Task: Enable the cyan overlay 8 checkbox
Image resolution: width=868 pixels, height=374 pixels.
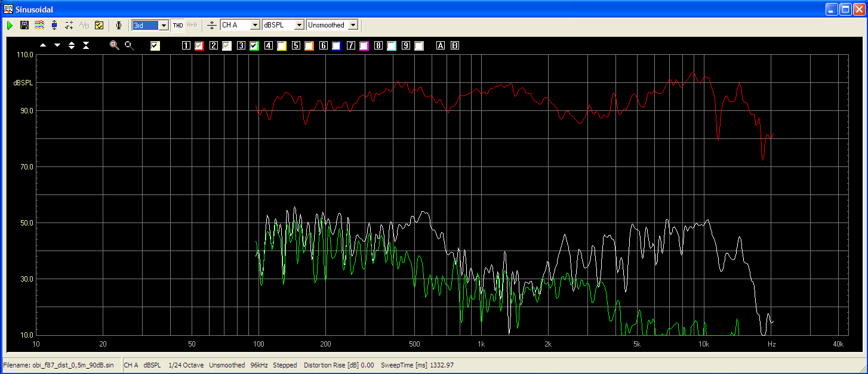Action: click(x=392, y=46)
